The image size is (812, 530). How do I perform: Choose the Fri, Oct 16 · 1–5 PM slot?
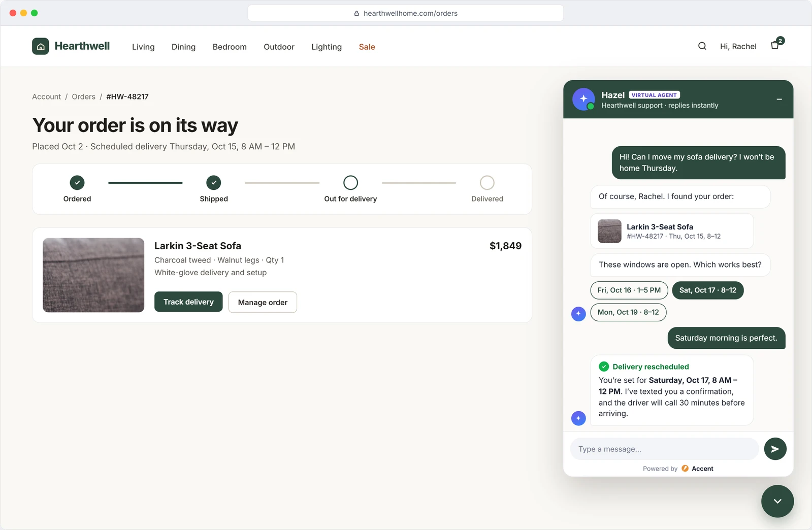[x=629, y=290]
